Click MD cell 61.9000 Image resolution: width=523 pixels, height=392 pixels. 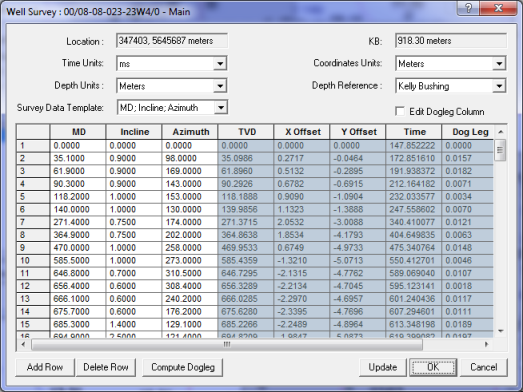(78, 171)
